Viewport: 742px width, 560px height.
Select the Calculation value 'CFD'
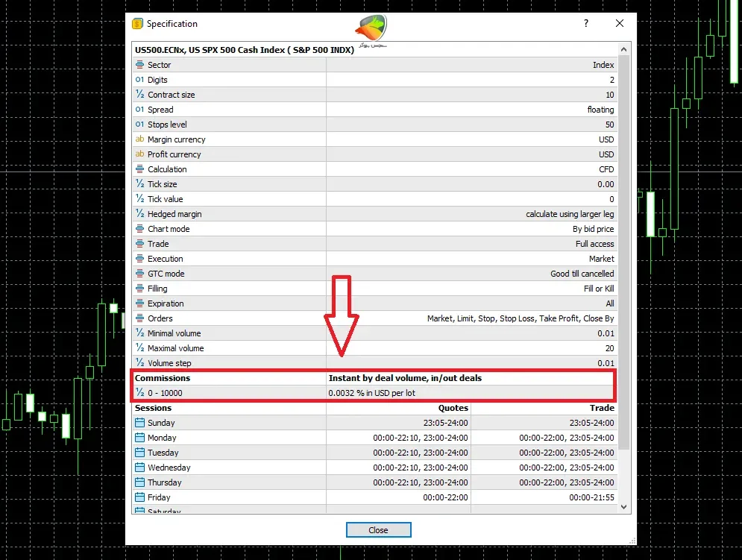(606, 169)
